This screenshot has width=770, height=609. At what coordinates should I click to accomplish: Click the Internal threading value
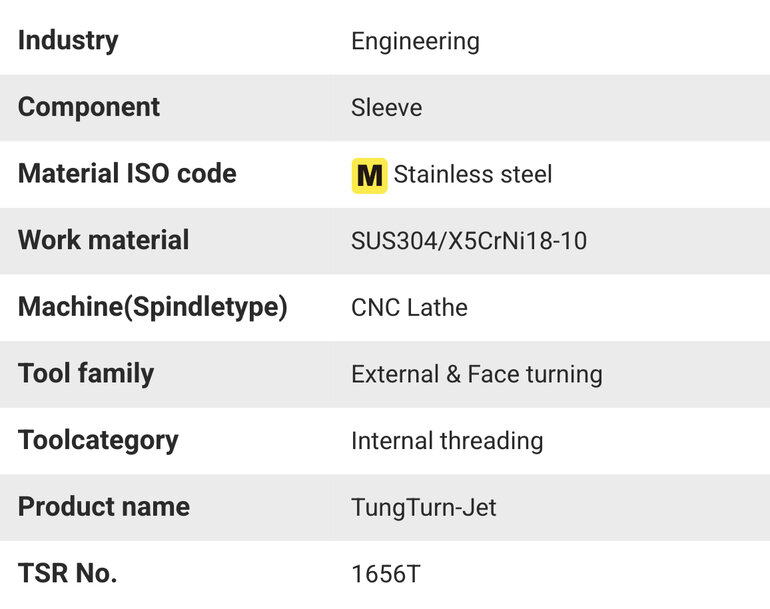click(x=447, y=441)
